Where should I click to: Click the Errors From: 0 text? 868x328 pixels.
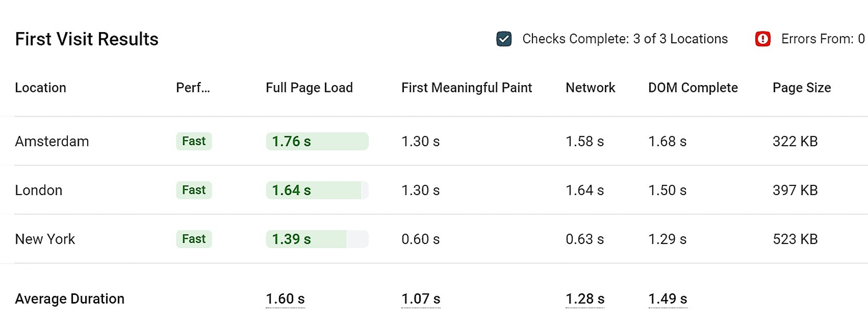(x=823, y=39)
